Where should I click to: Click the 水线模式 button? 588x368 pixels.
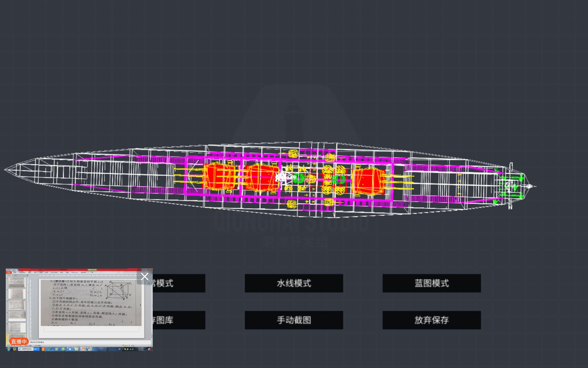pyautogui.click(x=294, y=283)
